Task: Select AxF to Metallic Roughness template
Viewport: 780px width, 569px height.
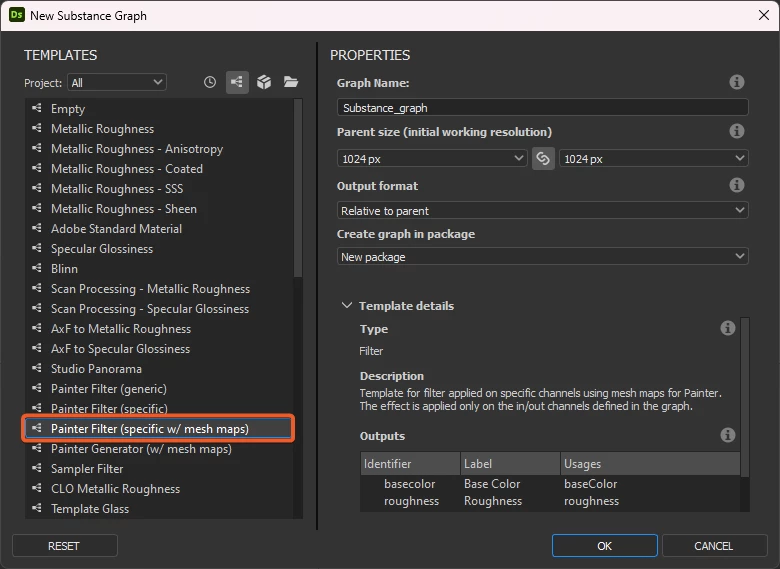Action: point(159,329)
